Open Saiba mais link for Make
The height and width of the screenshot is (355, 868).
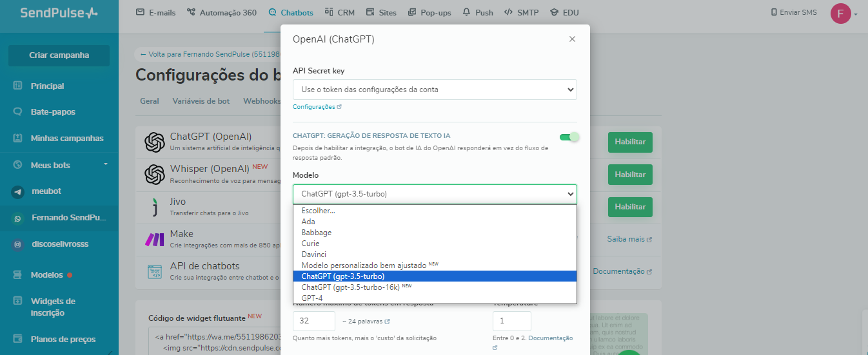[629, 239]
